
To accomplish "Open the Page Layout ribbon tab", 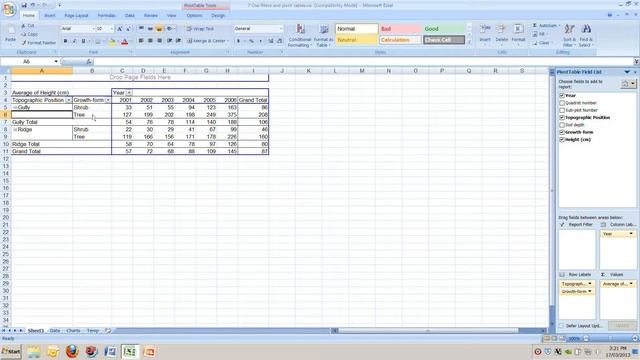I will (x=76, y=16).
